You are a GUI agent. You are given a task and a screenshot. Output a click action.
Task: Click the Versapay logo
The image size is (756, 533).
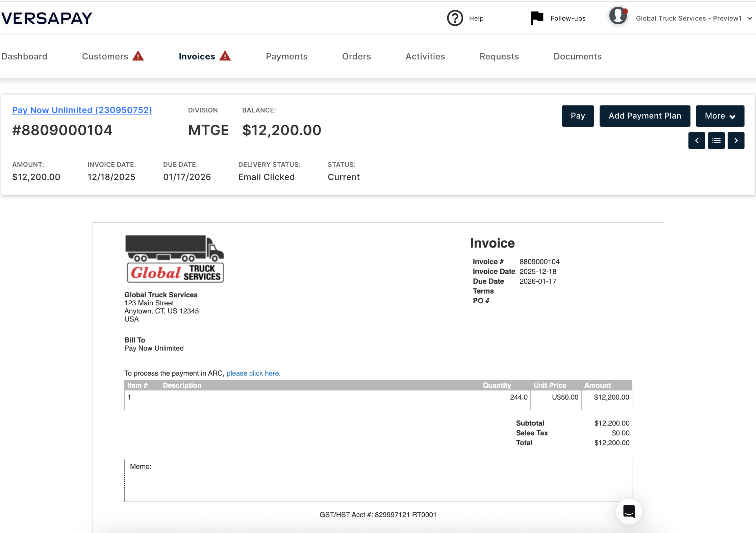(x=47, y=18)
